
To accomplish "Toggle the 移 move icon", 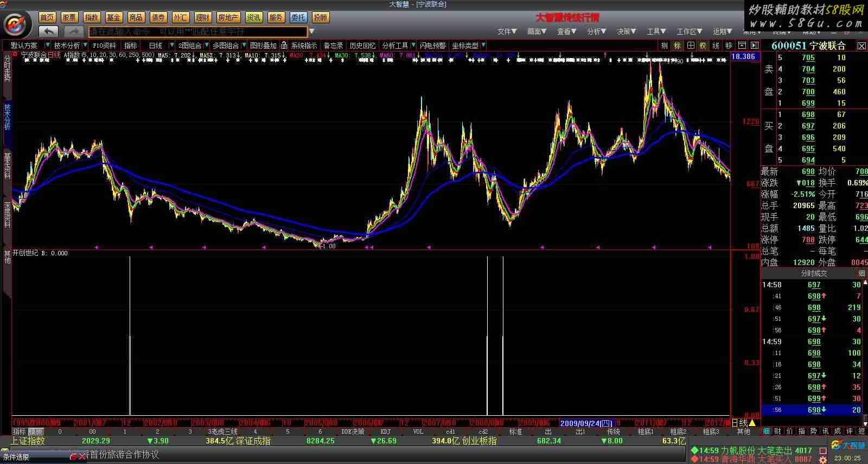I will [x=729, y=46].
